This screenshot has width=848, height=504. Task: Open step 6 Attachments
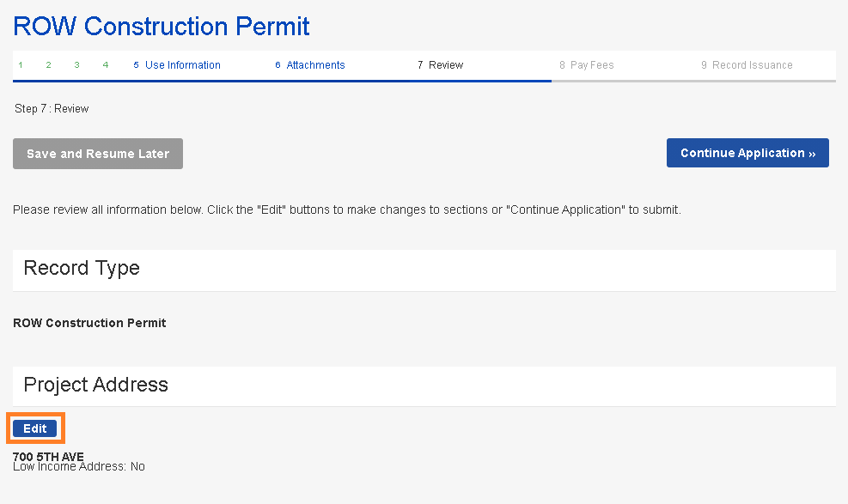tap(310, 65)
